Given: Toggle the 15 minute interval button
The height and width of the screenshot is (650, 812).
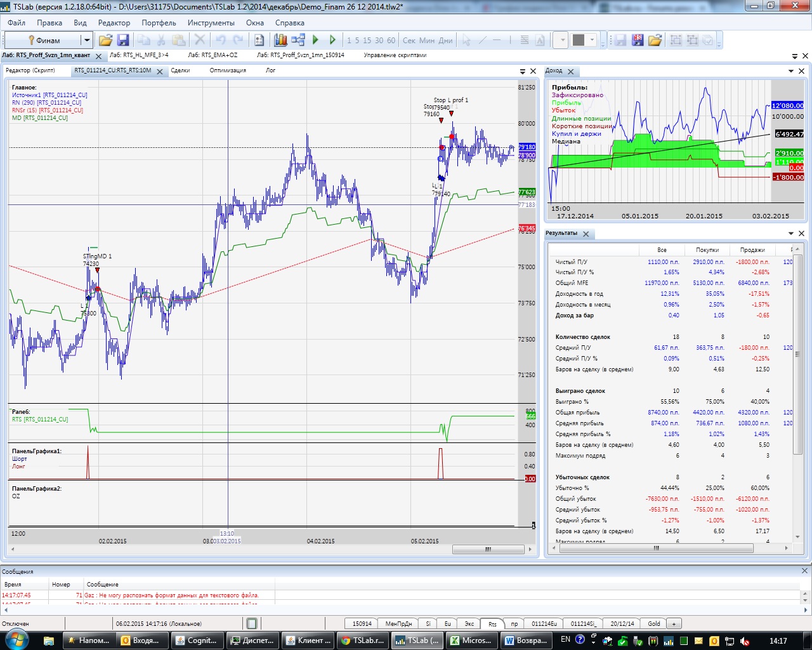Looking at the screenshot, I should pyautogui.click(x=367, y=40).
